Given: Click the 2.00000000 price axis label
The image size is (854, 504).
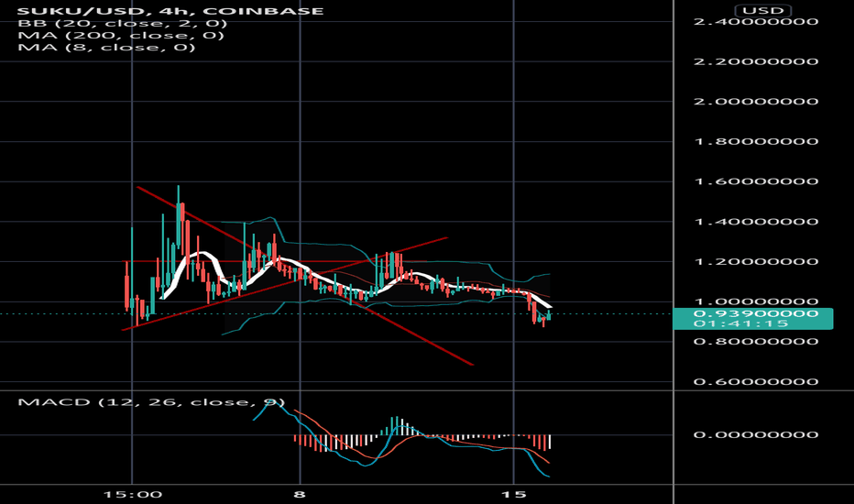Looking at the screenshot, I should [756, 102].
